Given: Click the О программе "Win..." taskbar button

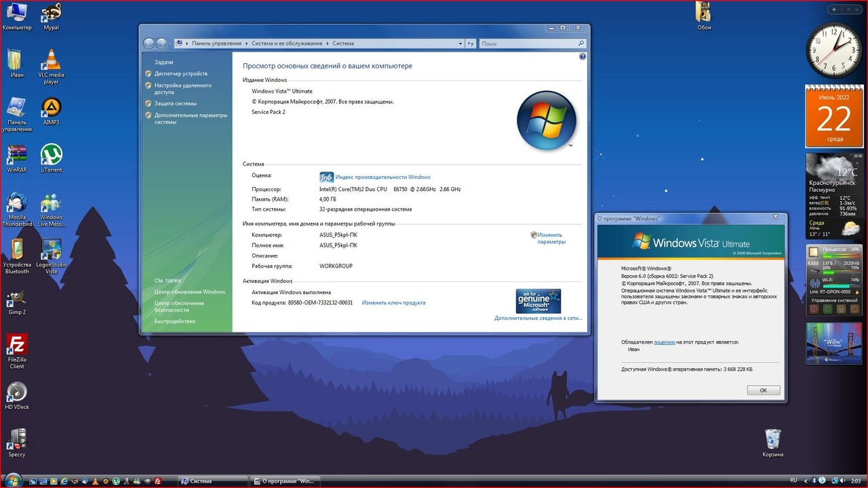Looking at the screenshot, I should tap(285, 481).
